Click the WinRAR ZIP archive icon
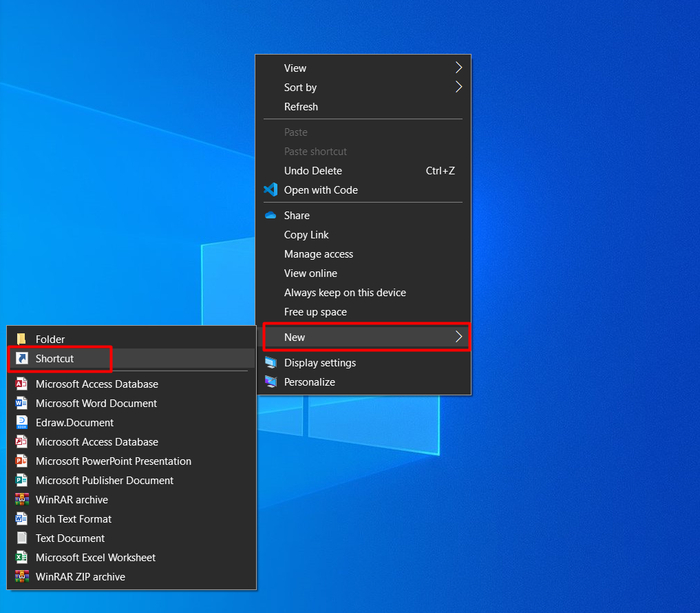Image resolution: width=700 pixels, height=613 pixels. 21,576
